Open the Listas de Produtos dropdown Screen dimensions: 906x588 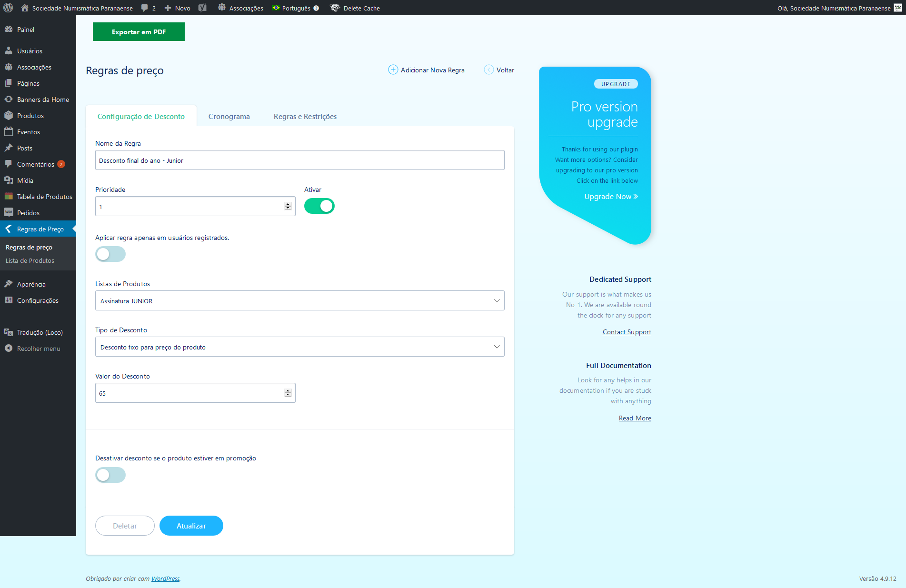coord(300,300)
